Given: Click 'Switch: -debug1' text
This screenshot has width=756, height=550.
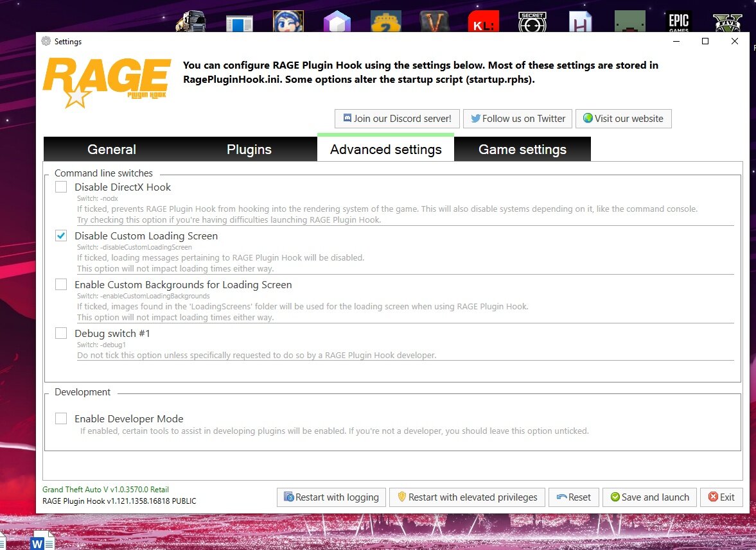Looking at the screenshot, I should coord(101,345).
